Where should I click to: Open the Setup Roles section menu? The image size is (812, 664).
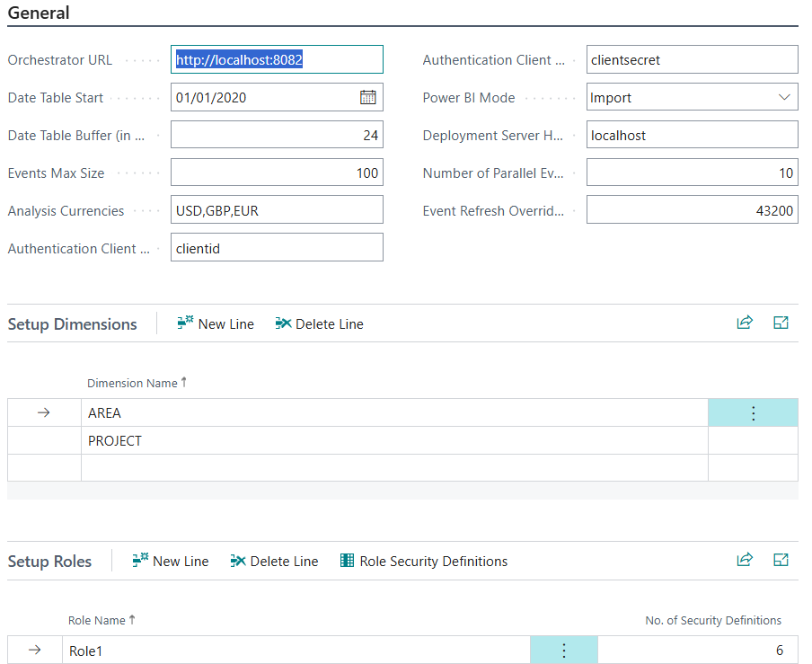tap(49, 562)
